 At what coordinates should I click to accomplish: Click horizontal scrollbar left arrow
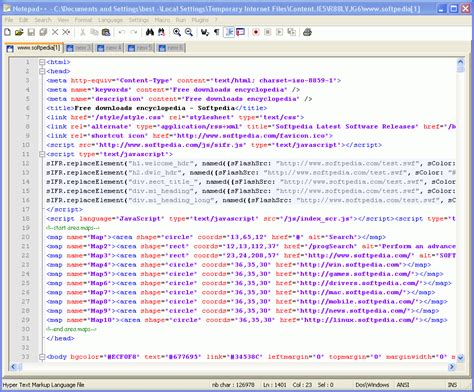click(x=13, y=367)
